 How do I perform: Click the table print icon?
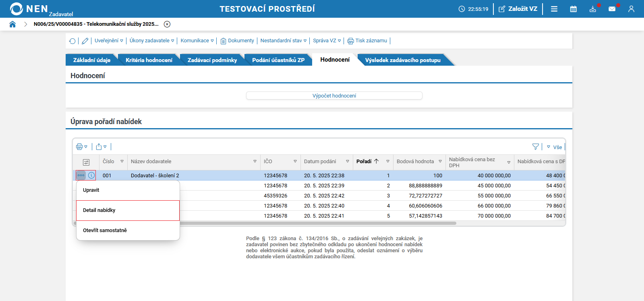(79, 147)
